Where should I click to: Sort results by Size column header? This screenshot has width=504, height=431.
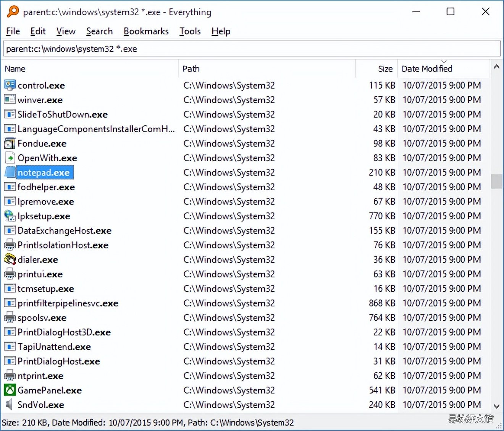point(376,69)
